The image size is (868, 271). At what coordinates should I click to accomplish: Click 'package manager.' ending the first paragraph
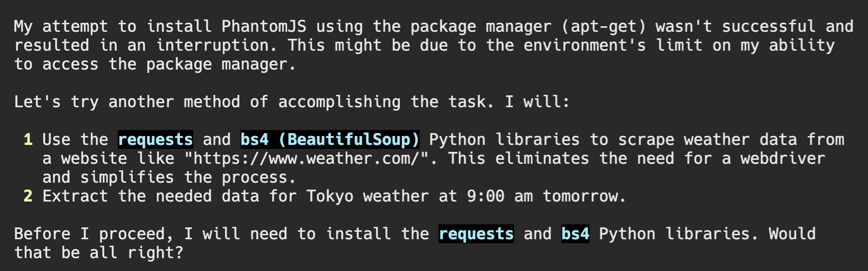tap(221, 64)
